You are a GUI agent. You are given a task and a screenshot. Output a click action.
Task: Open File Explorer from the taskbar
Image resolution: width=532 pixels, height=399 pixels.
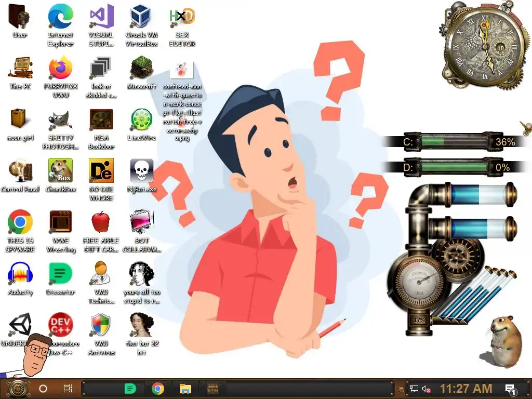tap(185, 389)
